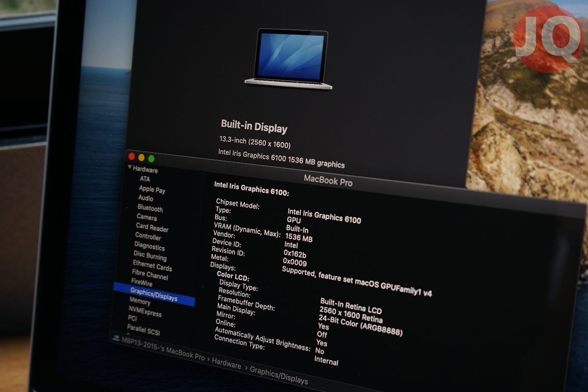Click the MacBook Pro window title
The width and height of the screenshot is (588, 392).
pos(328,180)
